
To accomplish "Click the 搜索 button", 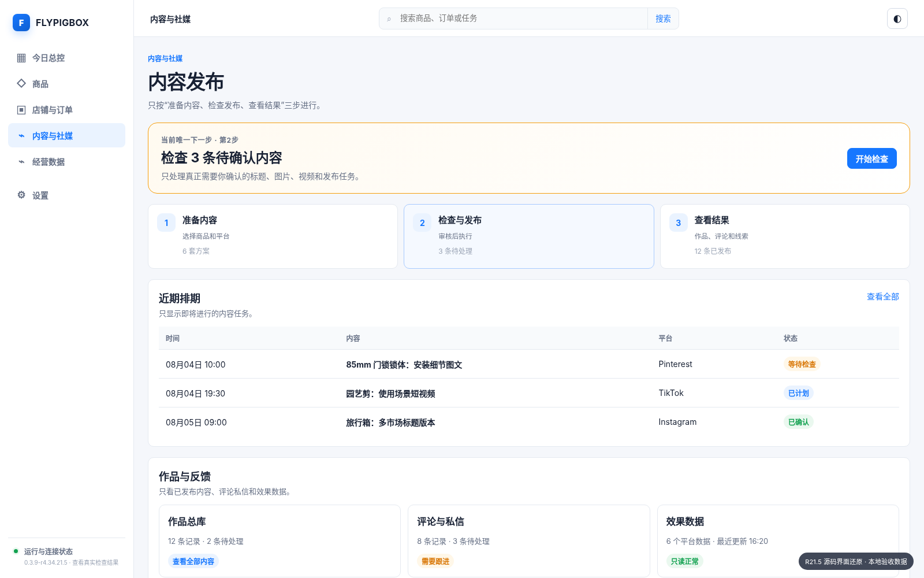I will coord(663,18).
